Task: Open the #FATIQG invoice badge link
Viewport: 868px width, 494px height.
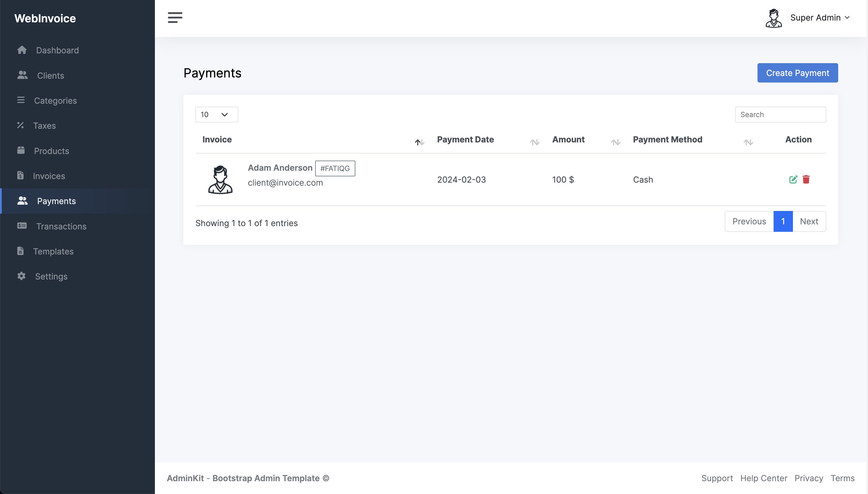Action: (x=335, y=168)
